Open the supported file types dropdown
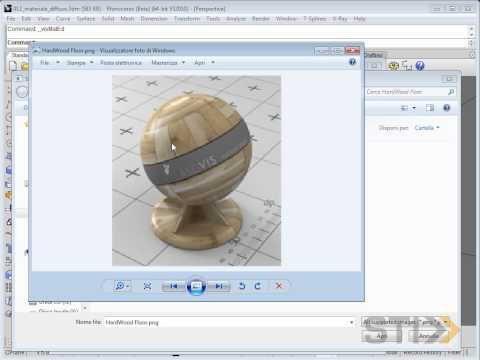 tap(405, 322)
